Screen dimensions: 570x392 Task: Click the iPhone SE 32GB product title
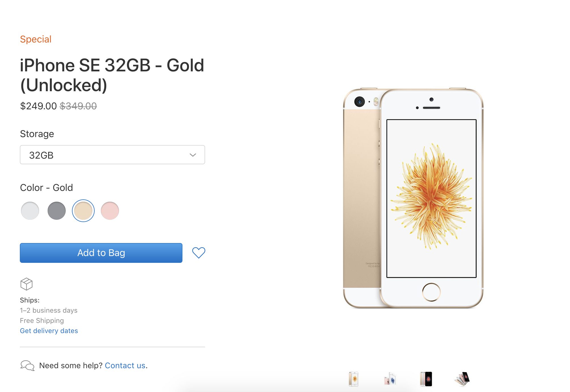[112, 75]
